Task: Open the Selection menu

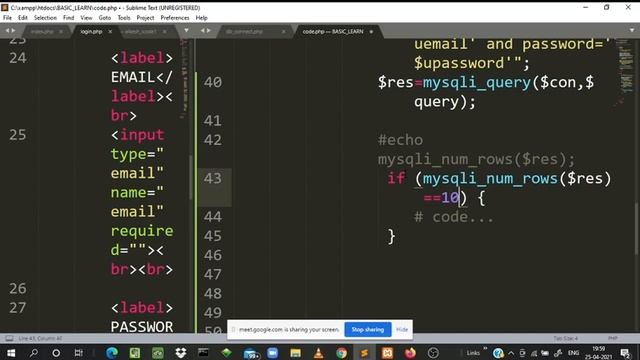Action: [45, 18]
